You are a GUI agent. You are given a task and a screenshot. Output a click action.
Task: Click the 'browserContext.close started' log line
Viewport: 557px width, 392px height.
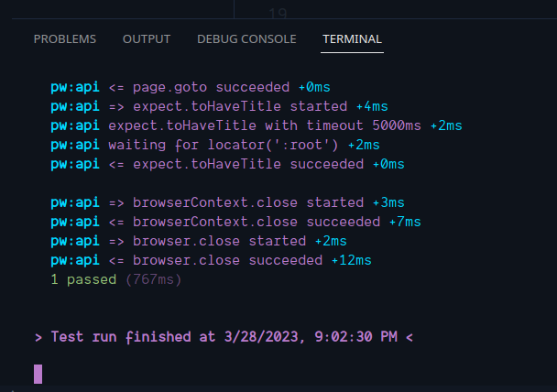click(227, 202)
